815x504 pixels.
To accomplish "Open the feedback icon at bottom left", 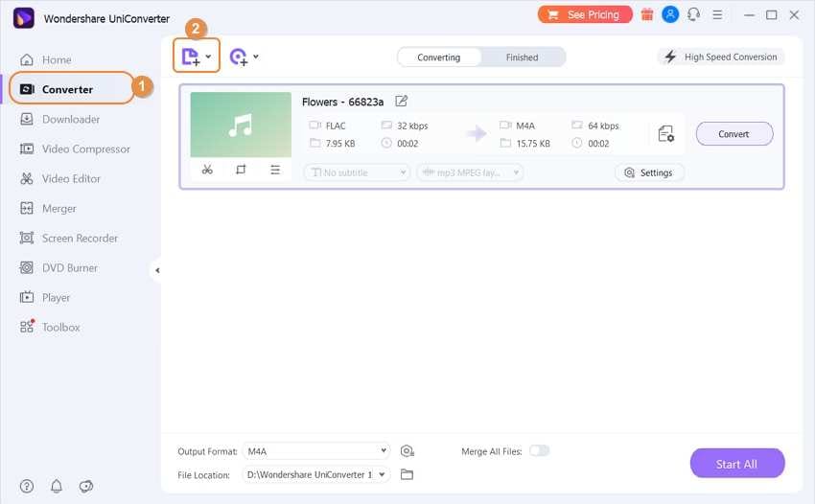I will (85, 487).
